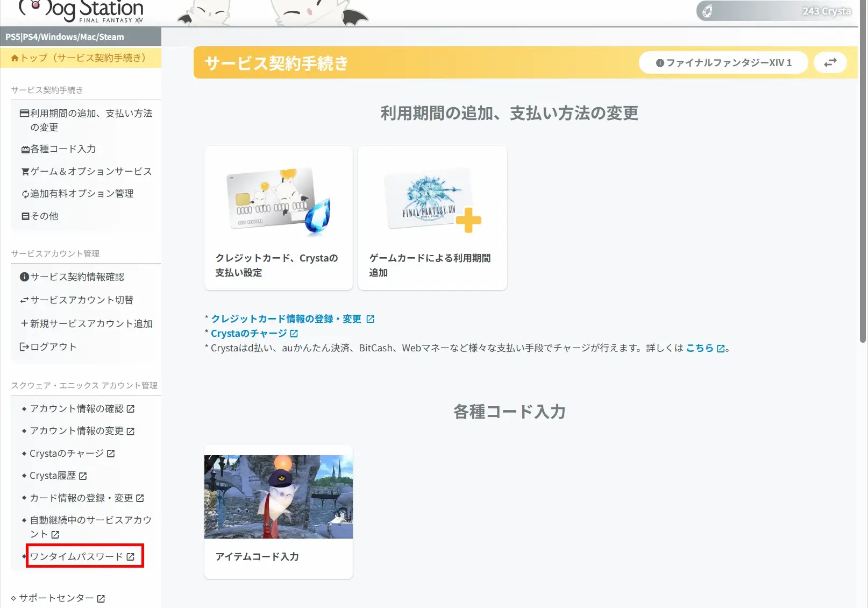This screenshot has width=868, height=608.
Task: Select the PS5|PS4|Windows/Mac/Steam platform tab
Action: [81, 37]
